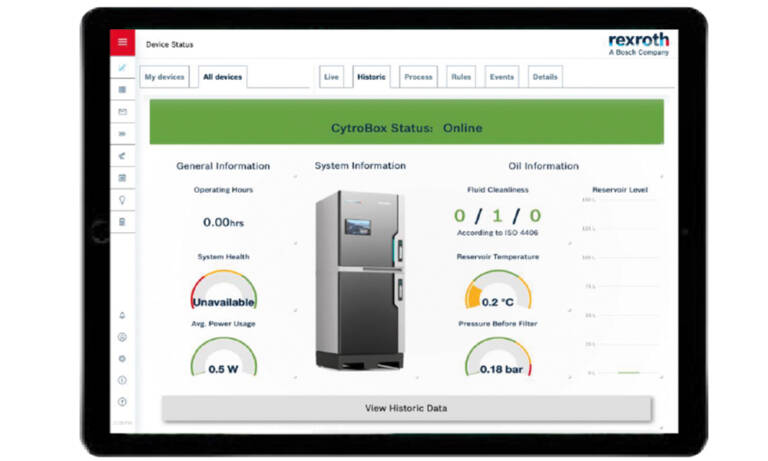Screen dimensions: 768x461
Task: Click the Avg. Power Usage gauge
Action: point(224,358)
